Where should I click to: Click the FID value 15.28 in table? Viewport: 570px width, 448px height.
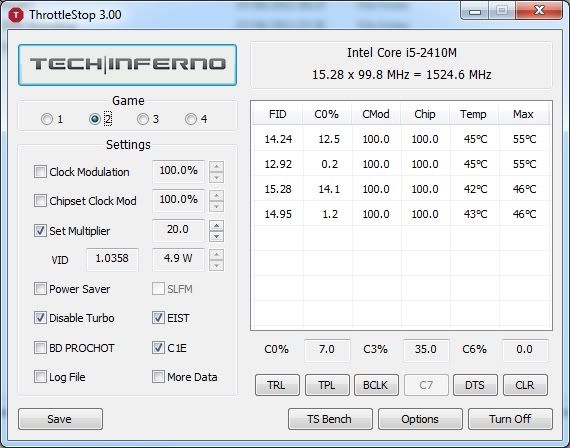click(278, 189)
